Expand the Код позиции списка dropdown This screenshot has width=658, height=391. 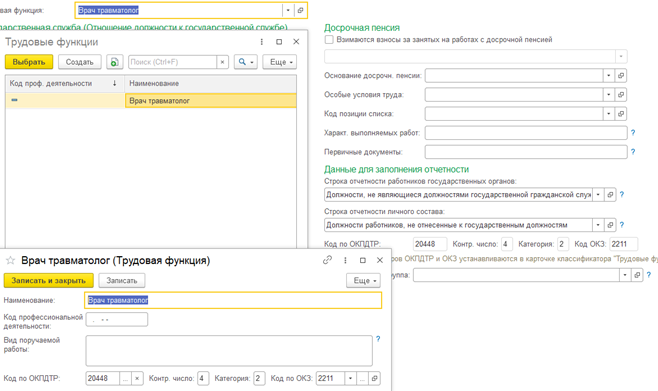click(x=608, y=114)
